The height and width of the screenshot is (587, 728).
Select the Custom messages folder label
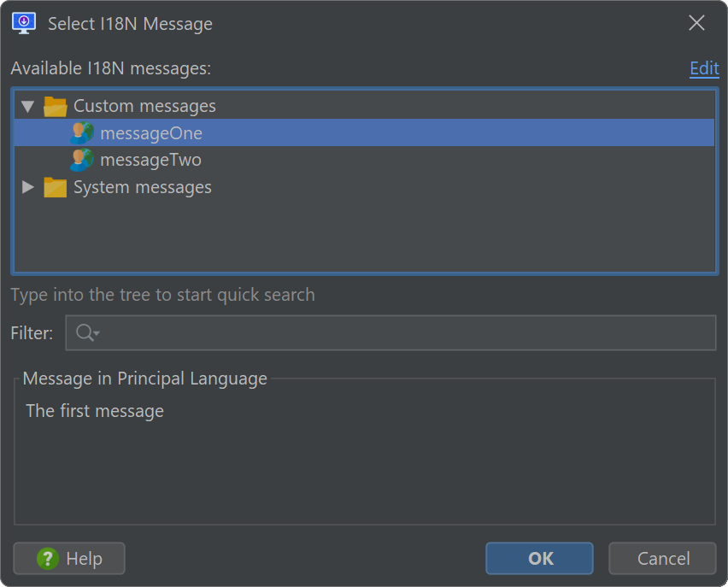click(144, 106)
